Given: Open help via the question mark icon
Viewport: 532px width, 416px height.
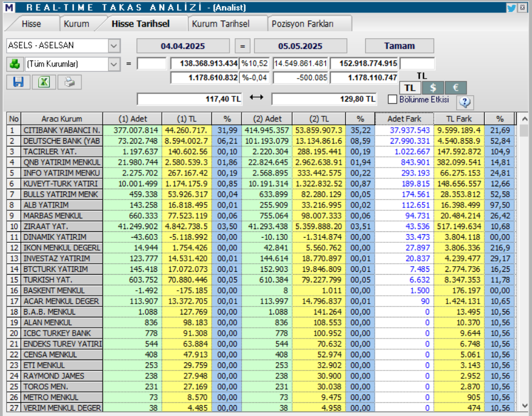Looking at the screenshot, I should point(465,102).
